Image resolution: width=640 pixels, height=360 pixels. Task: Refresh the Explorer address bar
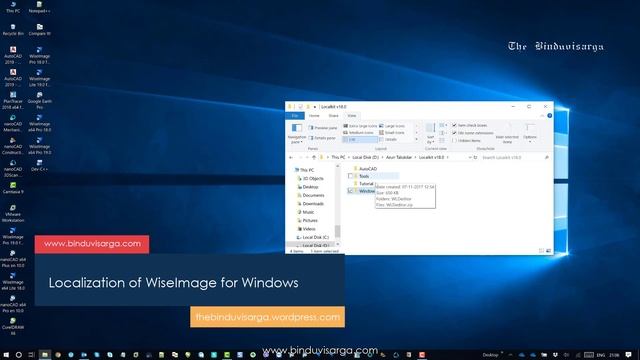(x=476, y=158)
